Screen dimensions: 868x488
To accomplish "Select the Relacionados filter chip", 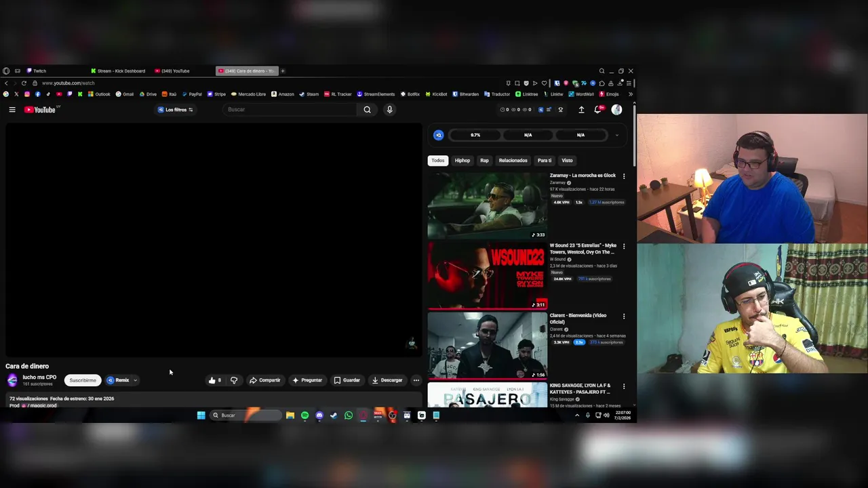I will (513, 161).
